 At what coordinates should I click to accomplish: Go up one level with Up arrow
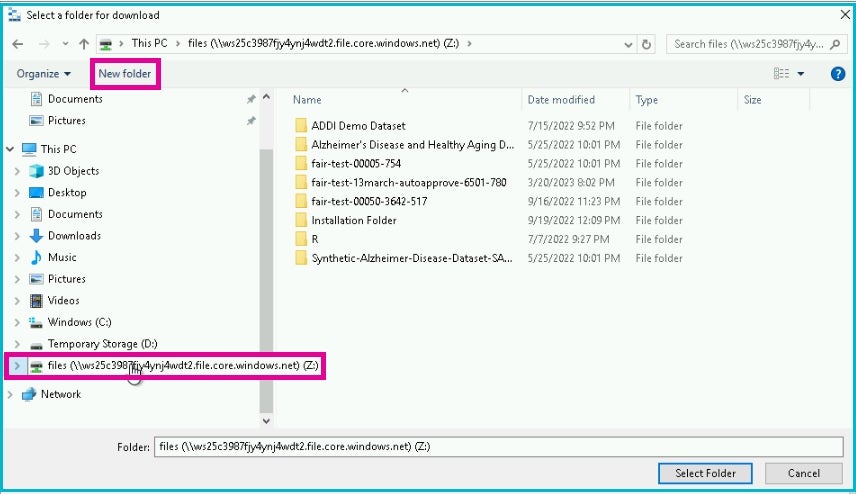pyautogui.click(x=84, y=44)
